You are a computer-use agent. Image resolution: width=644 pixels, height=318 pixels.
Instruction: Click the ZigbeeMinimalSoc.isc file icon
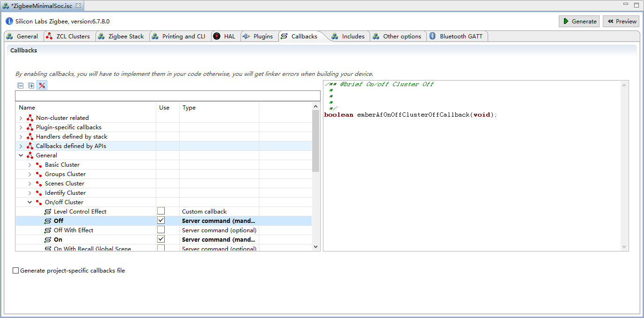click(x=6, y=6)
